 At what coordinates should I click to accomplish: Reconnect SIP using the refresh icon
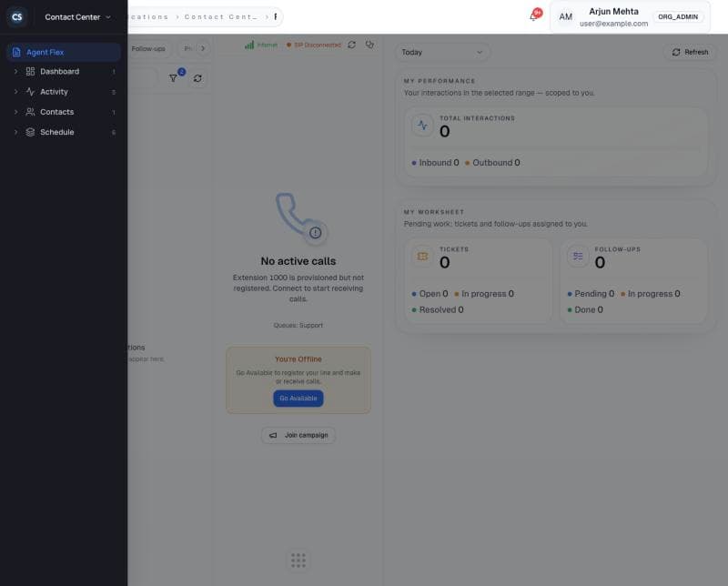[x=352, y=45]
